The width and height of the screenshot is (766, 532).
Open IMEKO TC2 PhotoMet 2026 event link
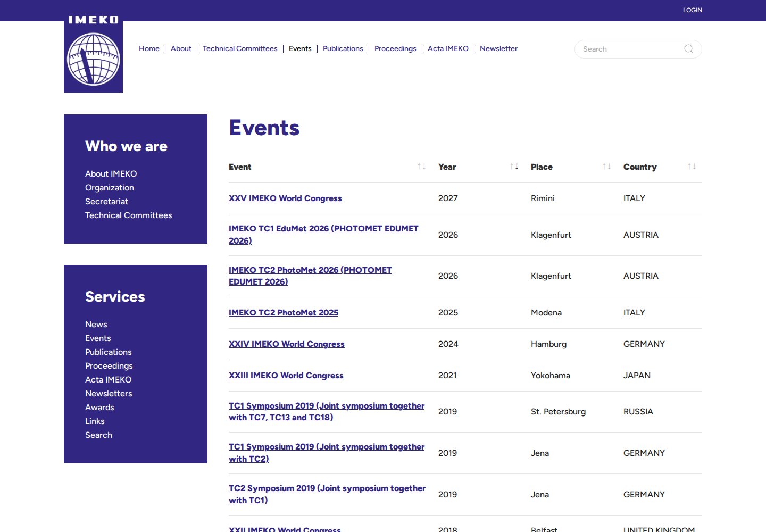click(x=310, y=276)
